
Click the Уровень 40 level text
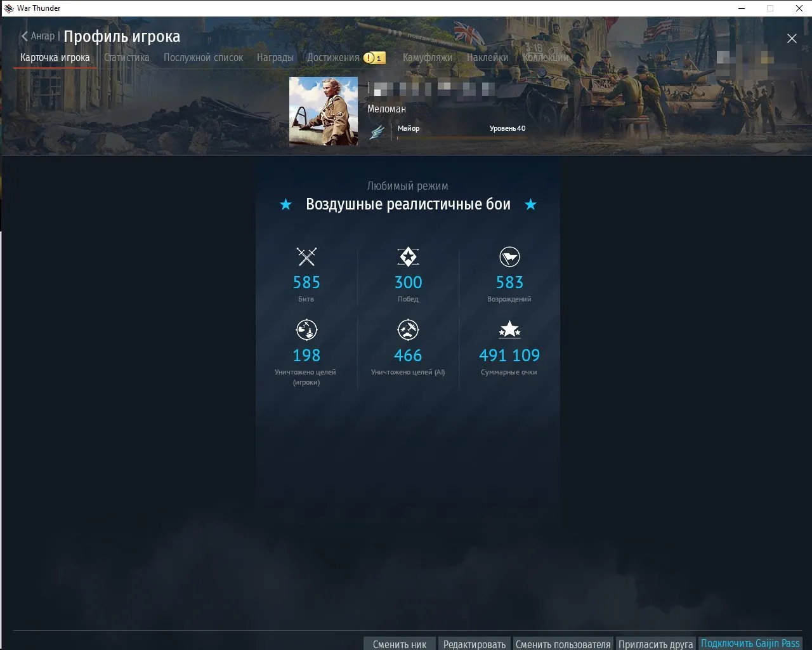coord(507,128)
